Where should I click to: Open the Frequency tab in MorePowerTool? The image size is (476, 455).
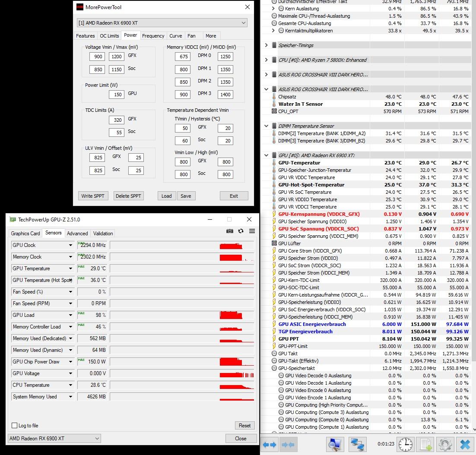coord(153,36)
